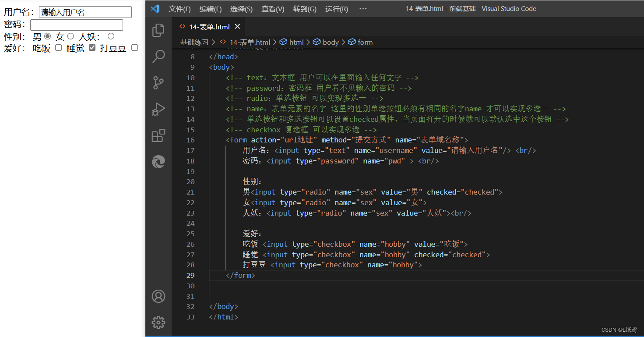
Task: Click the </html> tag on line 33
Action: point(224,317)
